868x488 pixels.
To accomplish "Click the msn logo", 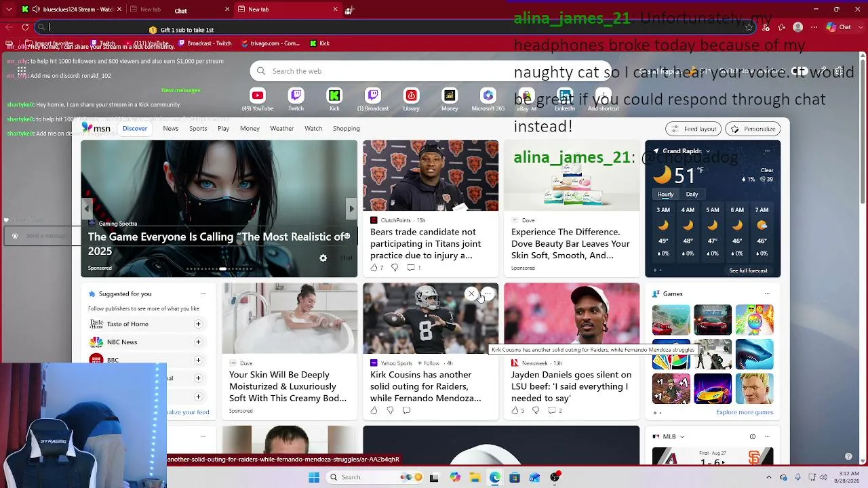I will [96, 128].
